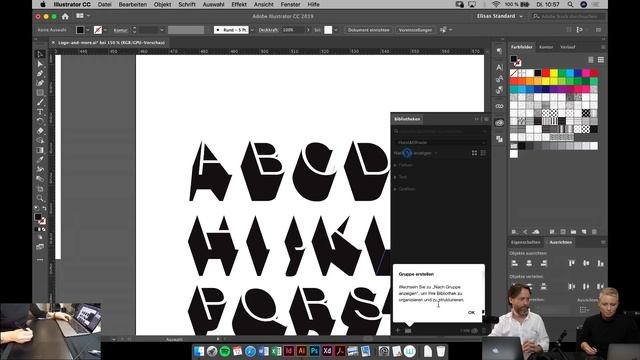This screenshot has height=360, width=640.
Task: Open the Bearbeiten menu
Action: [133, 4]
